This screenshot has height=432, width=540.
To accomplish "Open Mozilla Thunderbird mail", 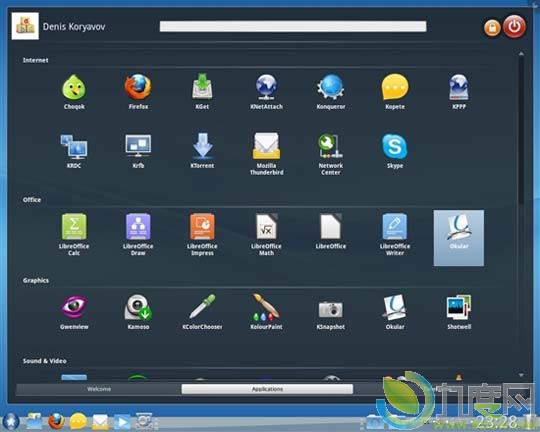I will (266, 154).
